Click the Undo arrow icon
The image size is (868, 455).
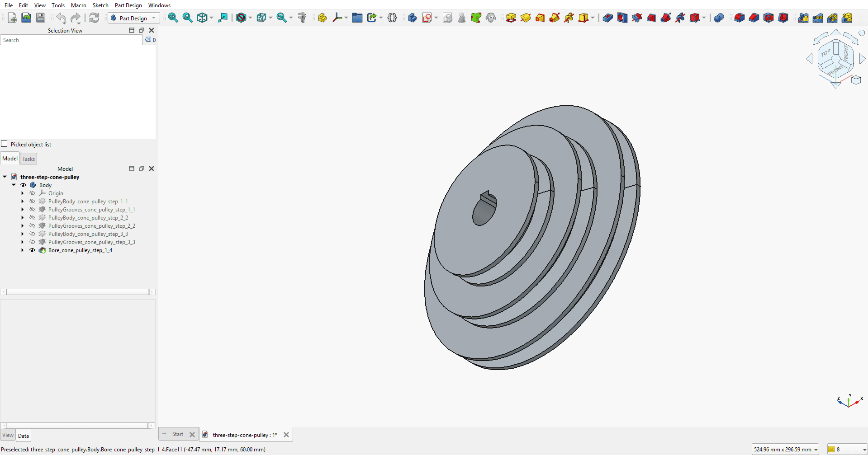(x=61, y=18)
